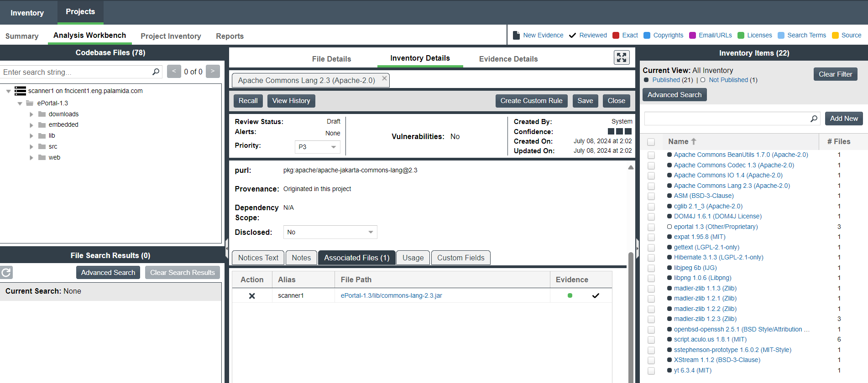Toggle the select-all checkbox in inventory header
The width and height of the screenshot is (868, 383).
pos(651,142)
